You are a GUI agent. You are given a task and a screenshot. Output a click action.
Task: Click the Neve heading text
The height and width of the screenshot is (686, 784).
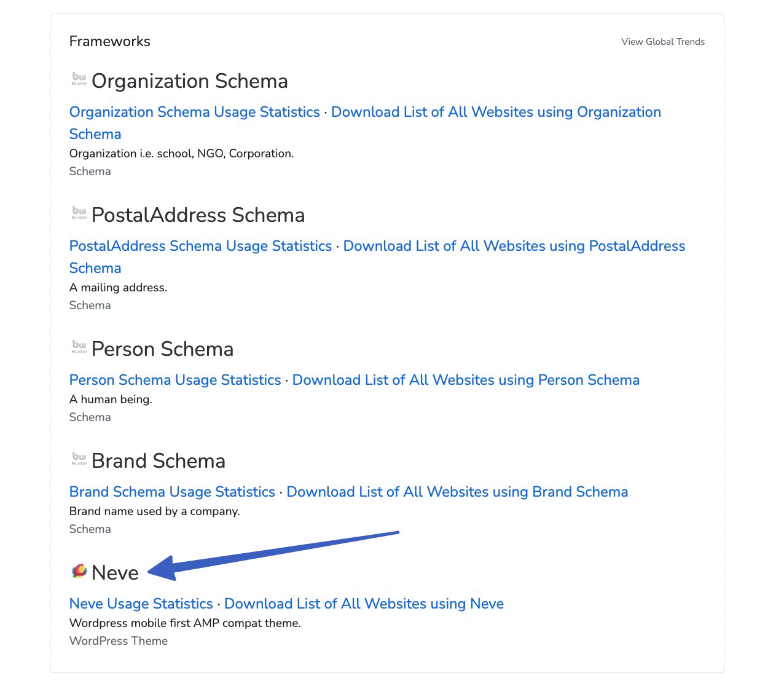coord(115,573)
